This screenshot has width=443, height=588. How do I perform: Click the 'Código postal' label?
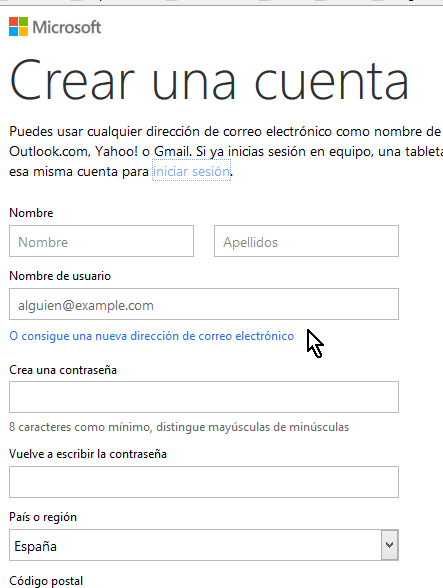coord(46,581)
